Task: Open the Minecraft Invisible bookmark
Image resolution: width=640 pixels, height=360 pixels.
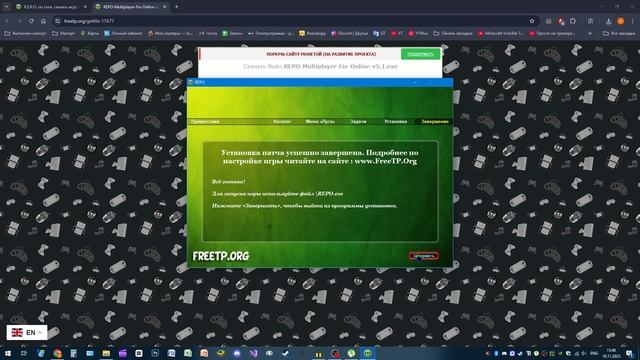Action: click(x=500, y=33)
